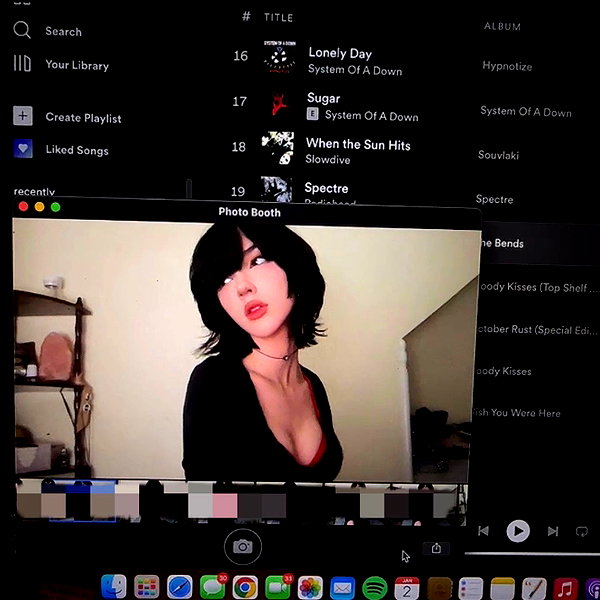600x600 pixels.
Task: Click When the Sun Hits album artwork
Action: tap(278, 148)
